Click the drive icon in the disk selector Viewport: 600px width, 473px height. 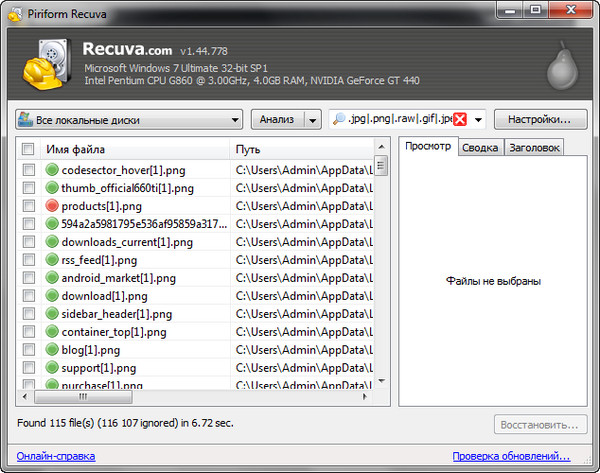[25, 120]
